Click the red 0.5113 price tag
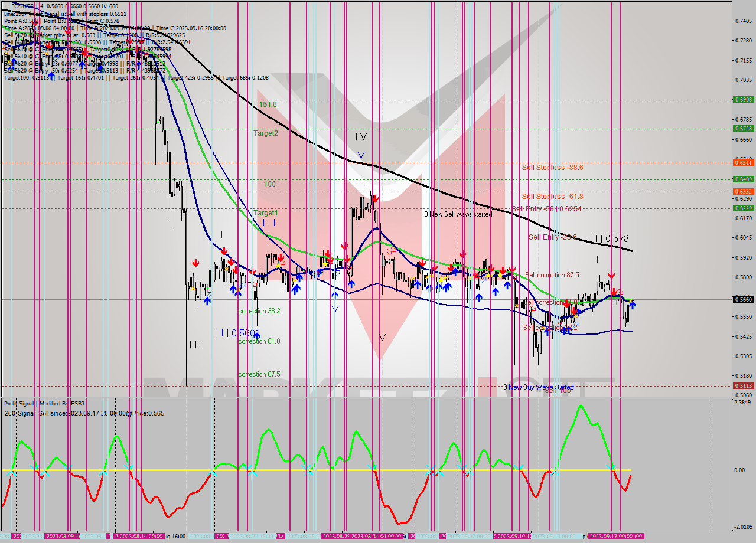Image resolution: width=756 pixels, height=543 pixels. pyautogui.click(x=742, y=385)
